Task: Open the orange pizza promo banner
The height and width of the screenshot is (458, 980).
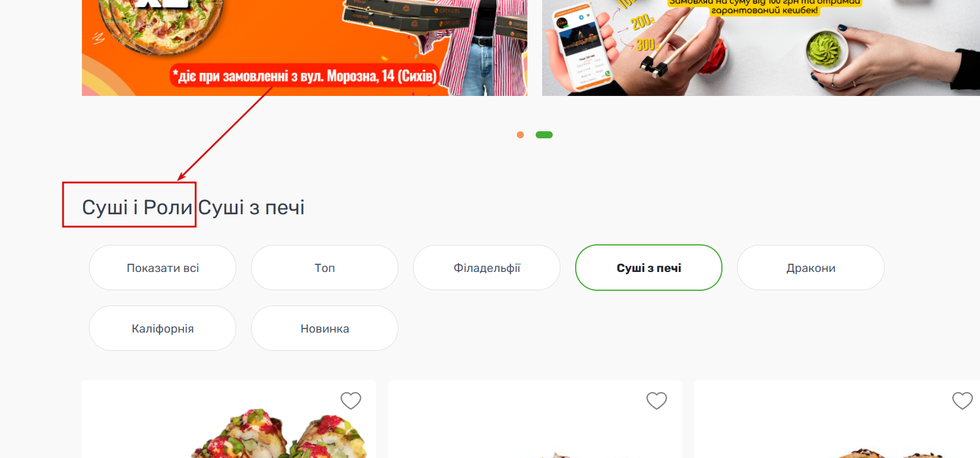Action: (304, 48)
